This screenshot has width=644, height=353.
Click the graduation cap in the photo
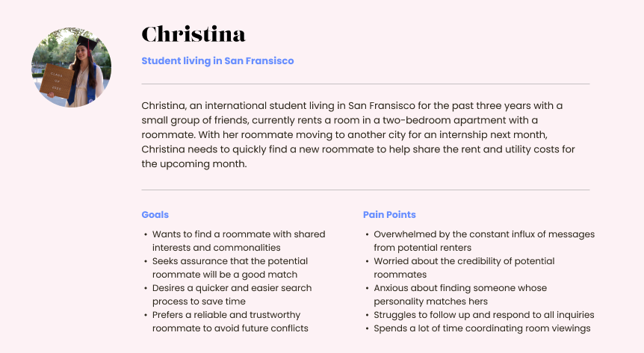(x=87, y=43)
